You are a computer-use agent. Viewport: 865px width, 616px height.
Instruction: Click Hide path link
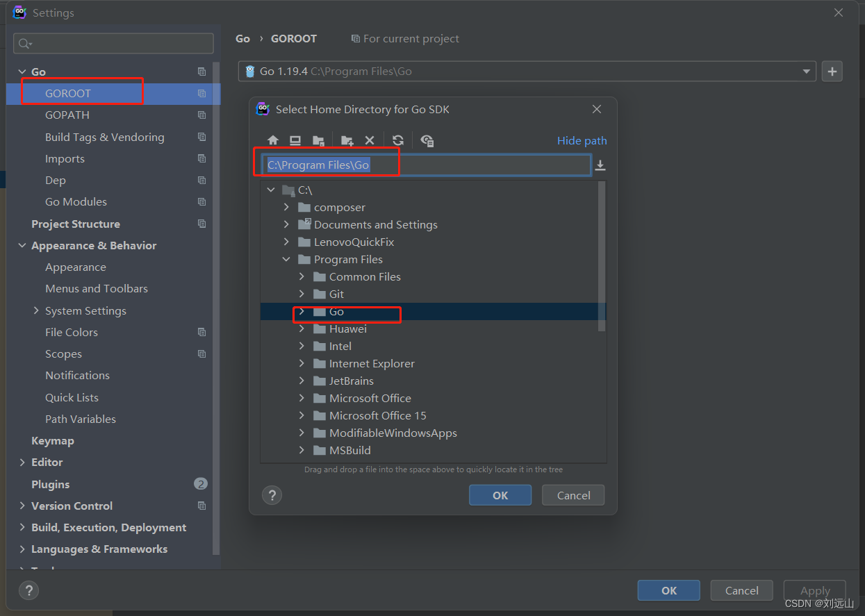[582, 140]
